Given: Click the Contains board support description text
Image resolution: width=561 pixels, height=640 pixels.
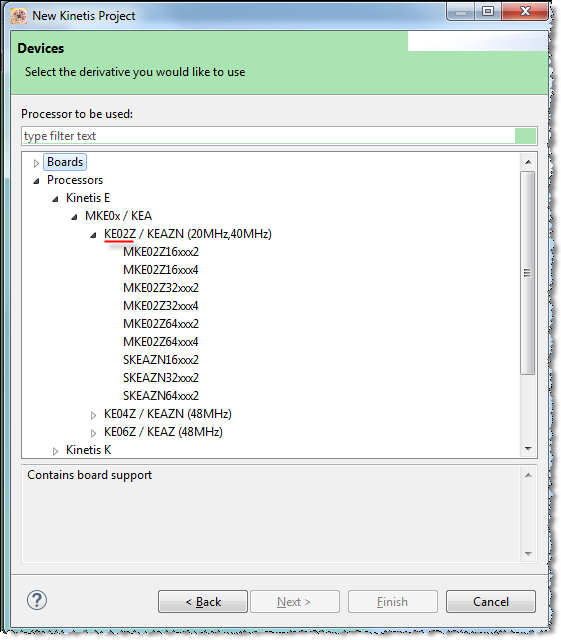Looking at the screenshot, I should tap(89, 475).
